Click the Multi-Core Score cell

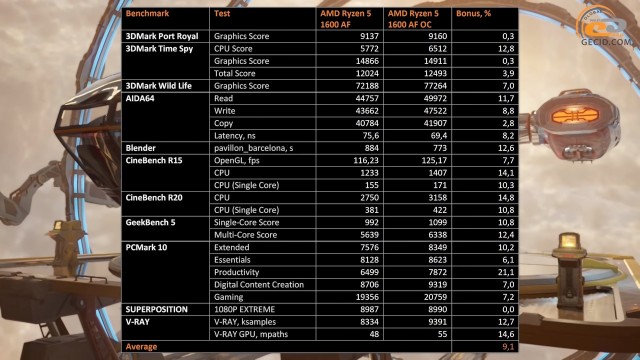click(x=245, y=235)
